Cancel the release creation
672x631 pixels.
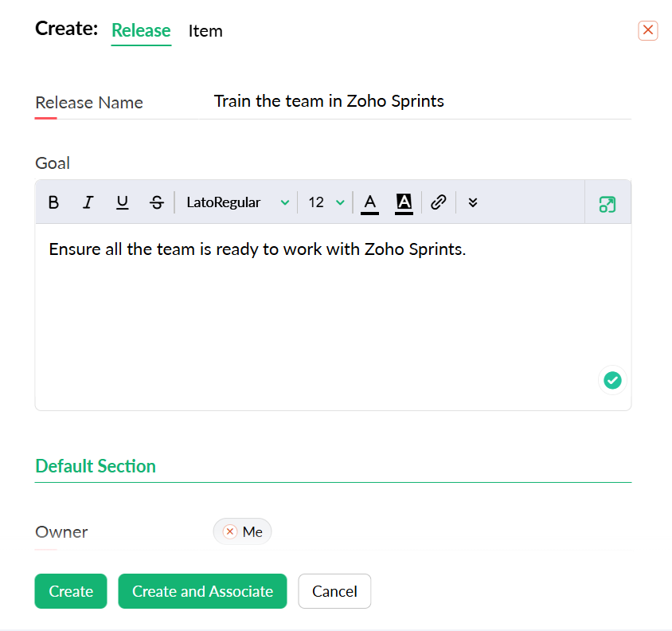pos(334,591)
